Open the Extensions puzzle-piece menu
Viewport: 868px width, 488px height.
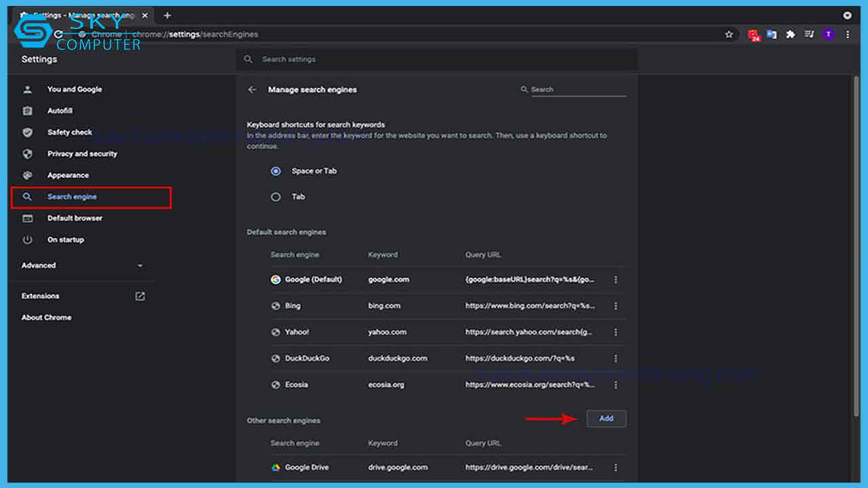(x=791, y=35)
